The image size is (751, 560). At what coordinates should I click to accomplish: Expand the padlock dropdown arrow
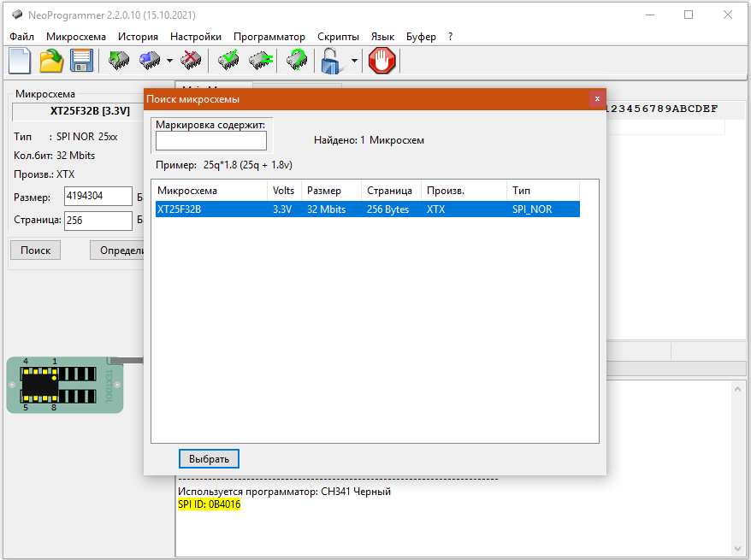354,61
